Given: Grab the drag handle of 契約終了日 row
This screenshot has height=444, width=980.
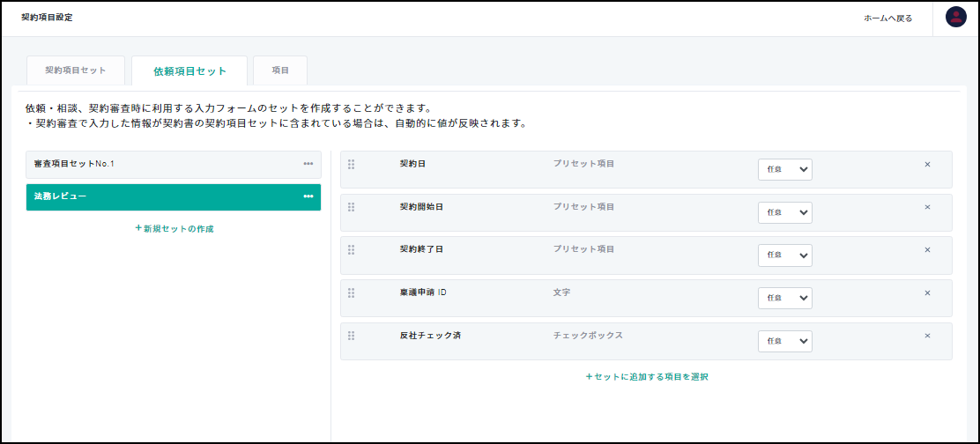Looking at the screenshot, I should click(x=352, y=250).
